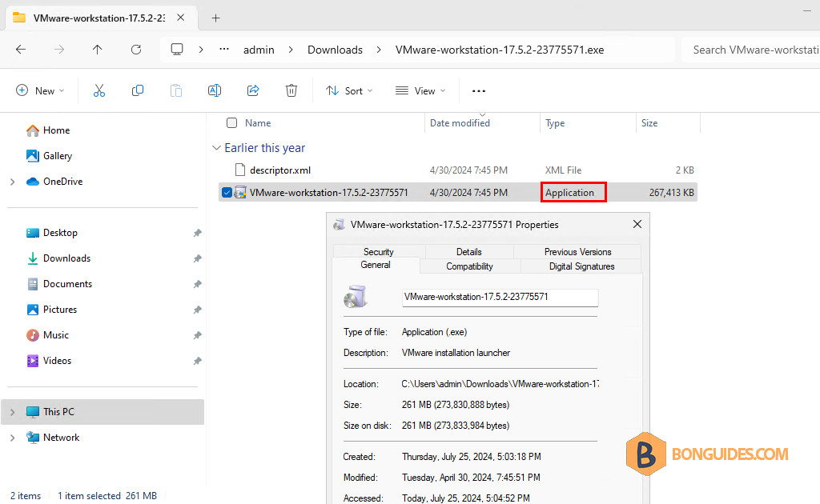Delete selected file with trash icon
The image size is (820, 504).
[291, 91]
